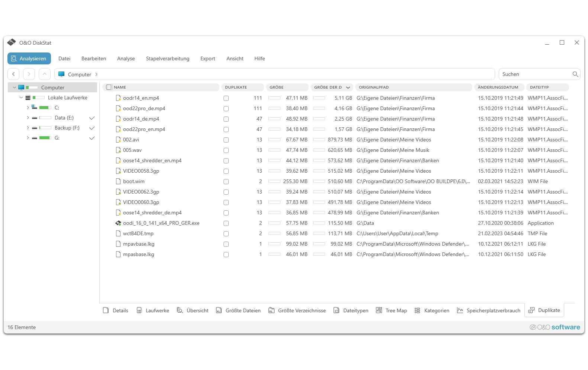Open the Kategorien tab

[x=432, y=310]
